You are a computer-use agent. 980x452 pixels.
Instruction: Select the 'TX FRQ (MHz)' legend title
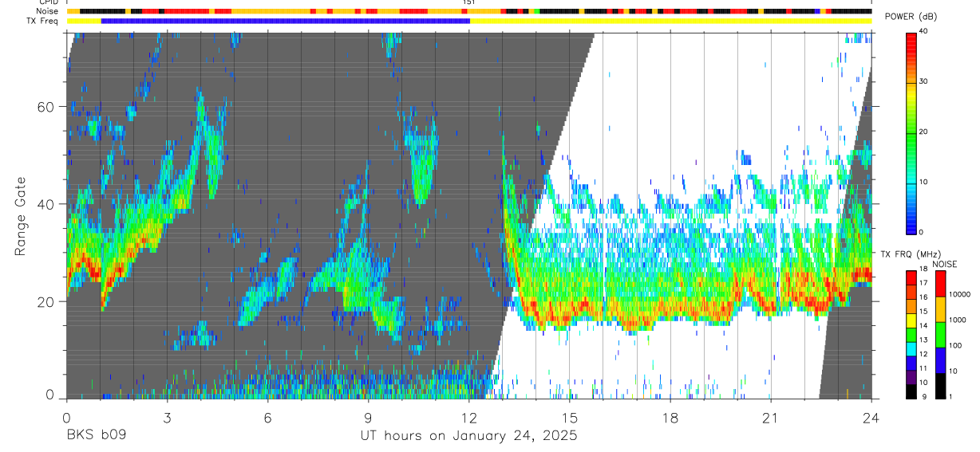[911, 254]
